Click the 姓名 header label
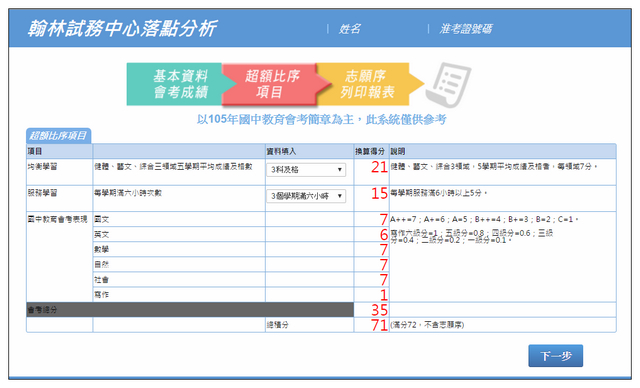 pos(350,29)
